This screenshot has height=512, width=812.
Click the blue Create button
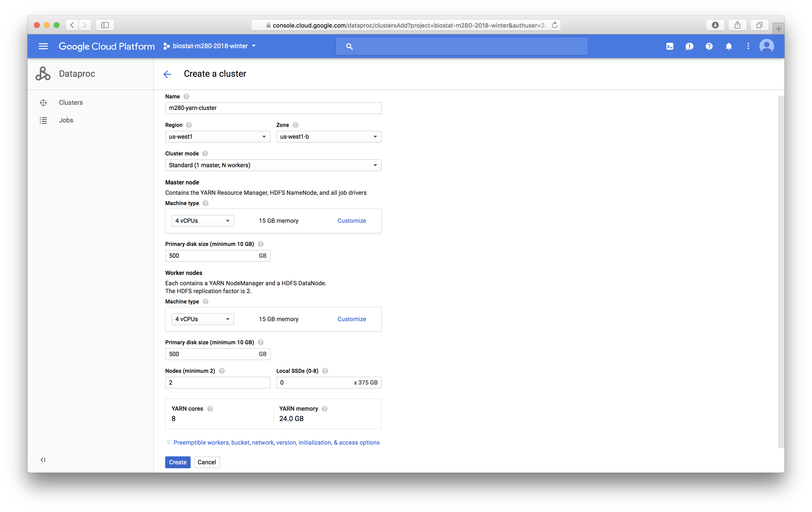pyautogui.click(x=177, y=462)
